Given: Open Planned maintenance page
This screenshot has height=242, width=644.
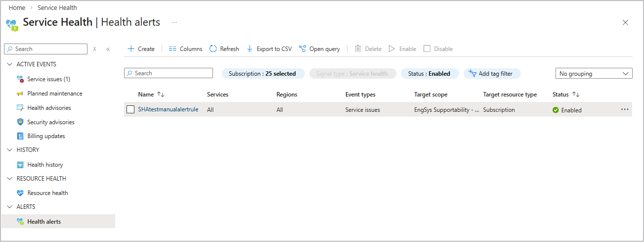Looking at the screenshot, I should click(x=55, y=94).
